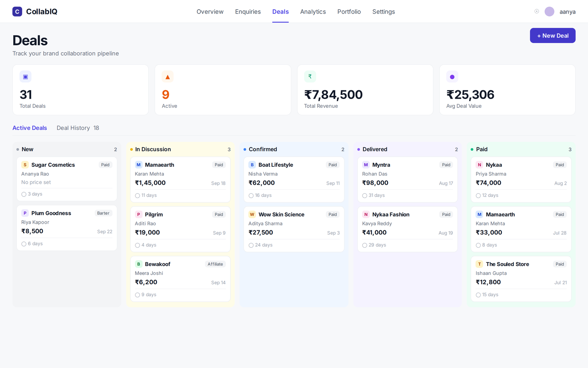The width and height of the screenshot is (588, 368).
Task: Open the Wow Skin Science deal title
Action: [282, 215]
